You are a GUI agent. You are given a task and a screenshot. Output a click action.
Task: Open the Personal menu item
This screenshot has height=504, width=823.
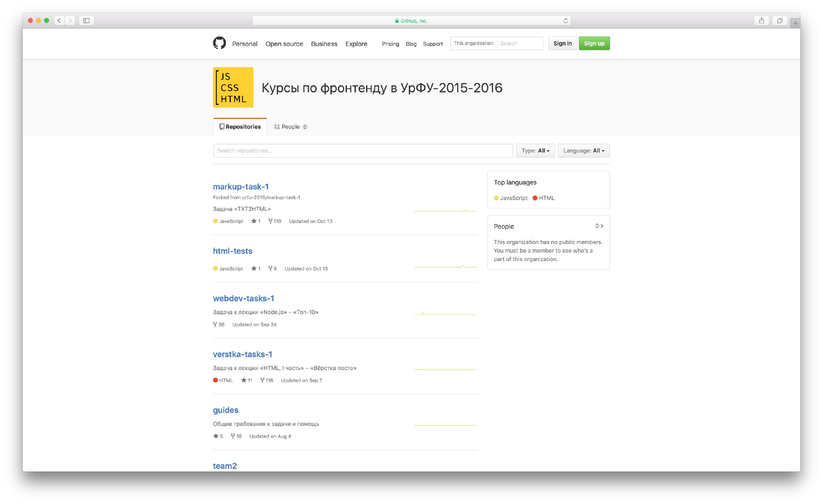(245, 44)
